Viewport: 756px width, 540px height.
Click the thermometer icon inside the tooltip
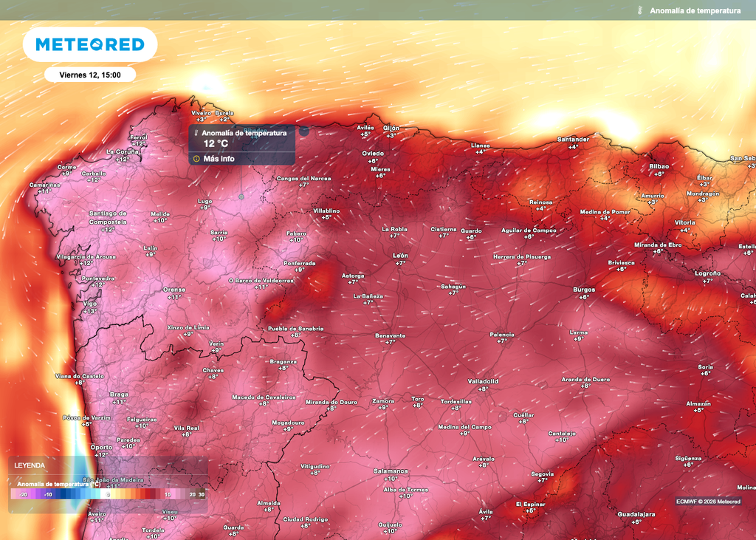pos(196,133)
